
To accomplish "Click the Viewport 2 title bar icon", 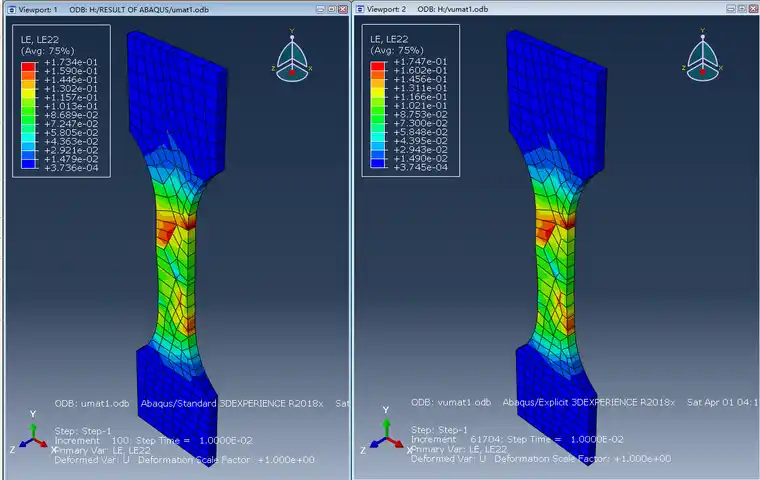I will [360, 9].
